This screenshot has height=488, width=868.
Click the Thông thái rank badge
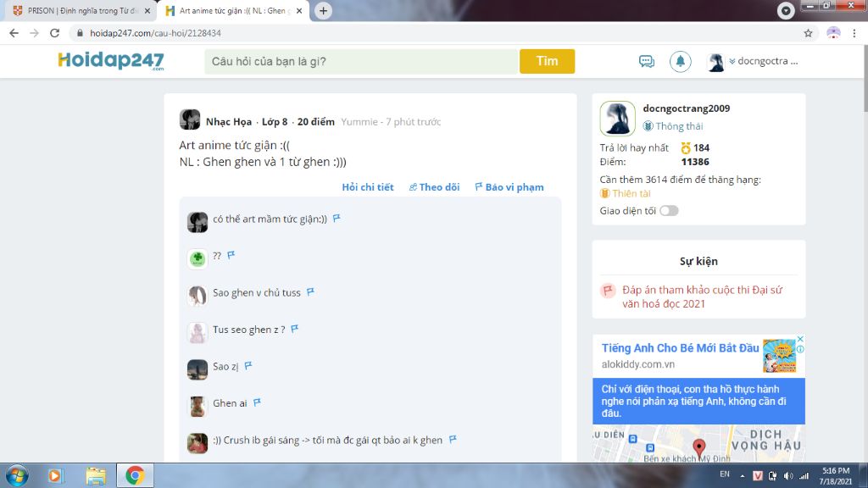point(673,126)
